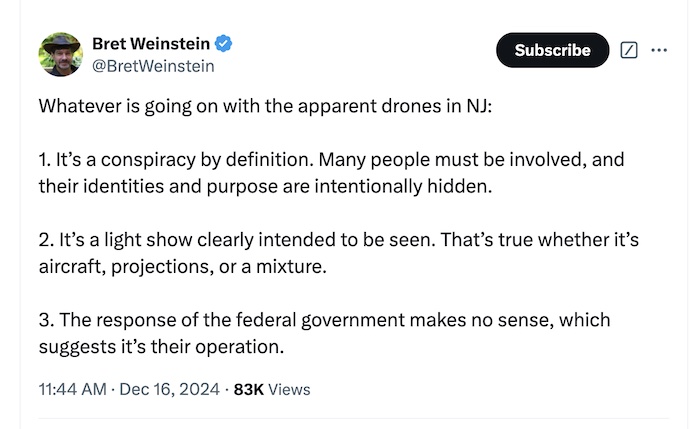
Task: Click the Dec 16, 2024 date
Action: (x=169, y=389)
